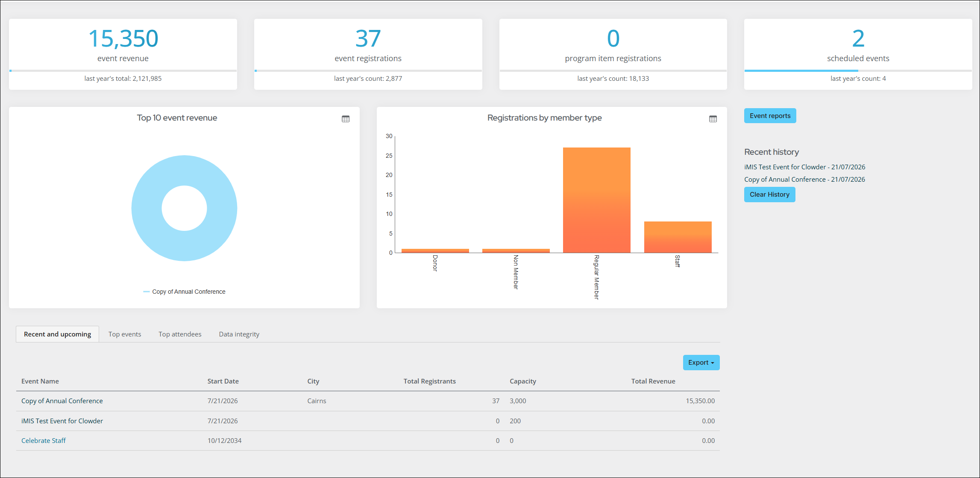Sort table by Start Date column

[x=223, y=381]
